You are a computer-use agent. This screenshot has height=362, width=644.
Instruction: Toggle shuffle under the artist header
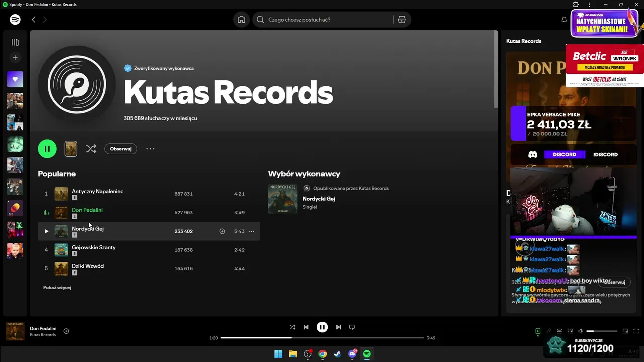tap(91, 149)
